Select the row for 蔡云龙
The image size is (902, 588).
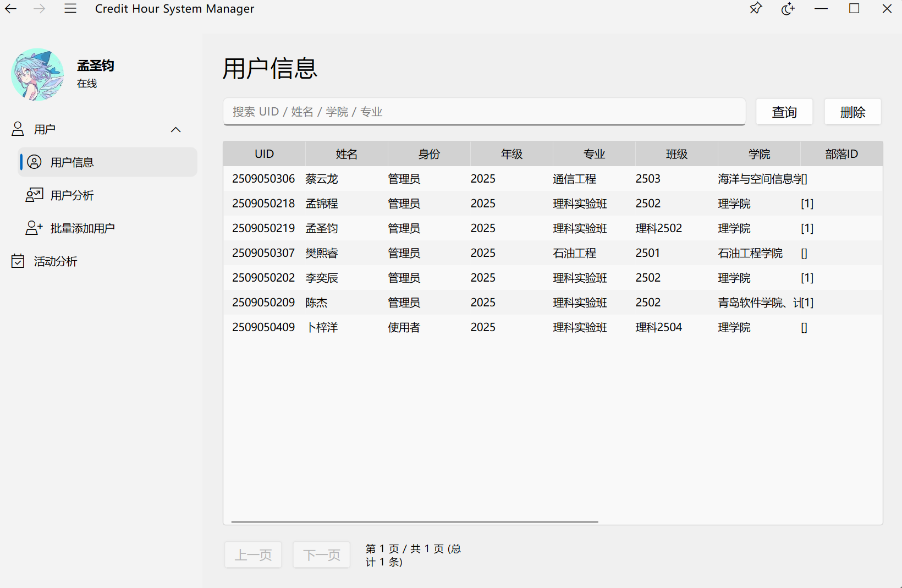tap(322, 179)
